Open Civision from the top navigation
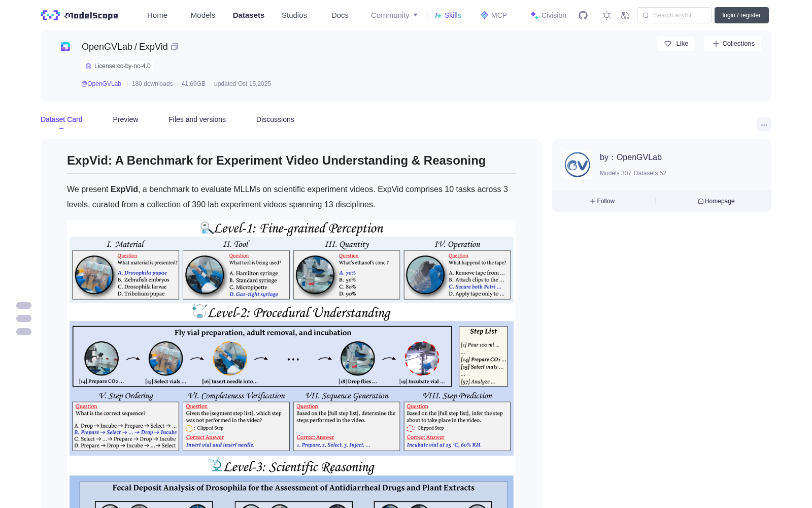This screenshot has height=508, width=812. [548, 15]
